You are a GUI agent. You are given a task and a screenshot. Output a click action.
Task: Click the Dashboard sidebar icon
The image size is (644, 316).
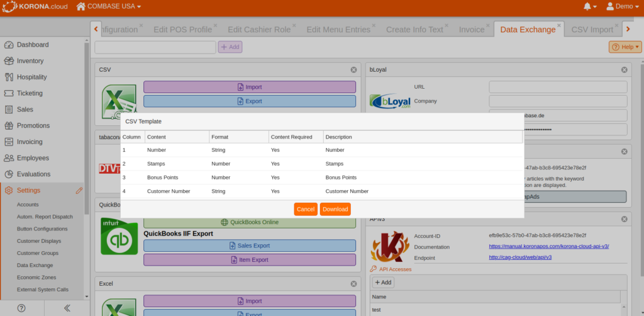(x=9, y=45)
